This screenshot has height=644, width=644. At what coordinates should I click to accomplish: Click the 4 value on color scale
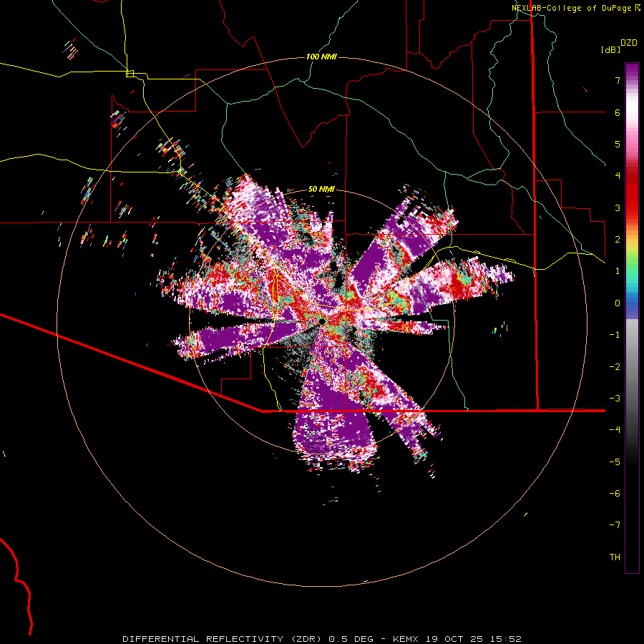point(618,176)
